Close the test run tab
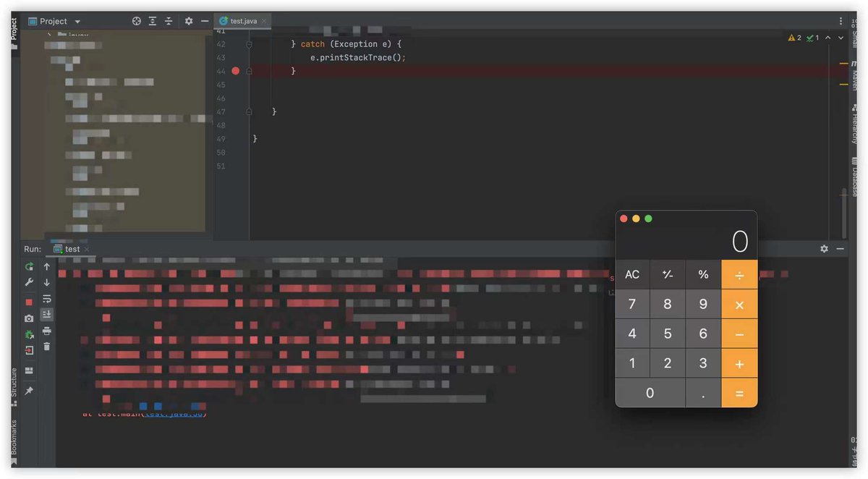 tap(87, 250)
